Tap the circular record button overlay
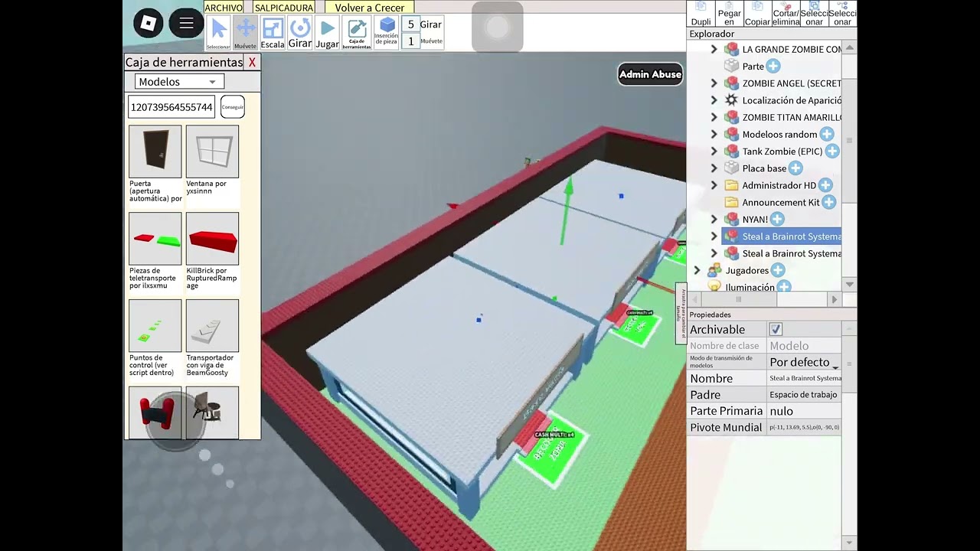The width and height of the screenshot is (980, 551). [x=498, y=28]
